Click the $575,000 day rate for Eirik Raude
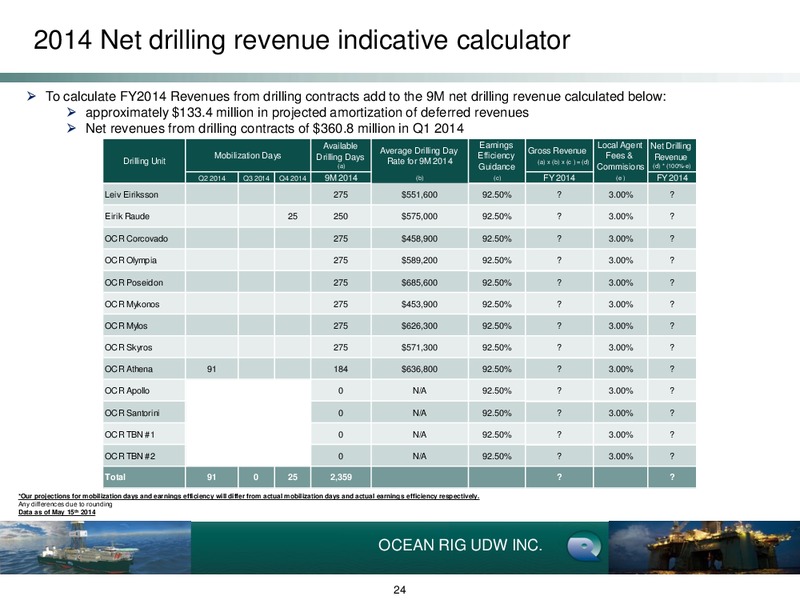 pos(419,216)
